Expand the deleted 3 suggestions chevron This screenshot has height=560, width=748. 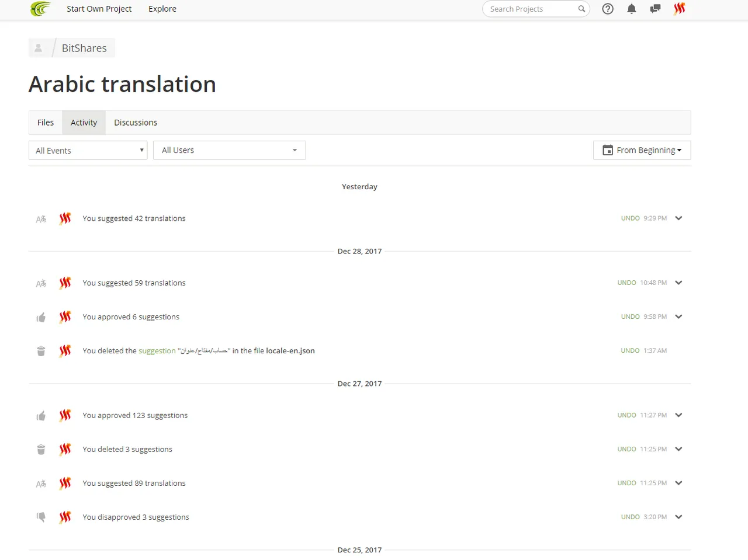[678, 449]
